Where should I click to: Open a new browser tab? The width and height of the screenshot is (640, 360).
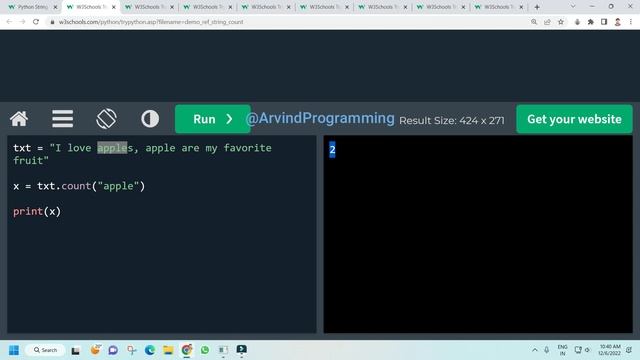[537, 7]
